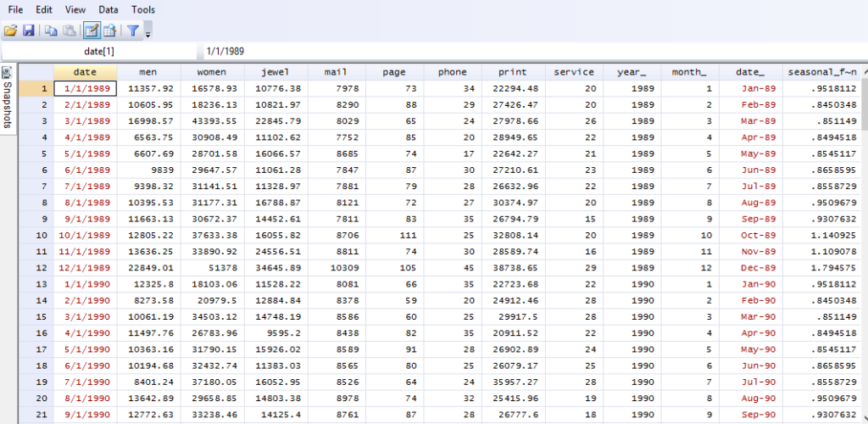Click the cell value field showing 1/1/1989

[534, 51]
